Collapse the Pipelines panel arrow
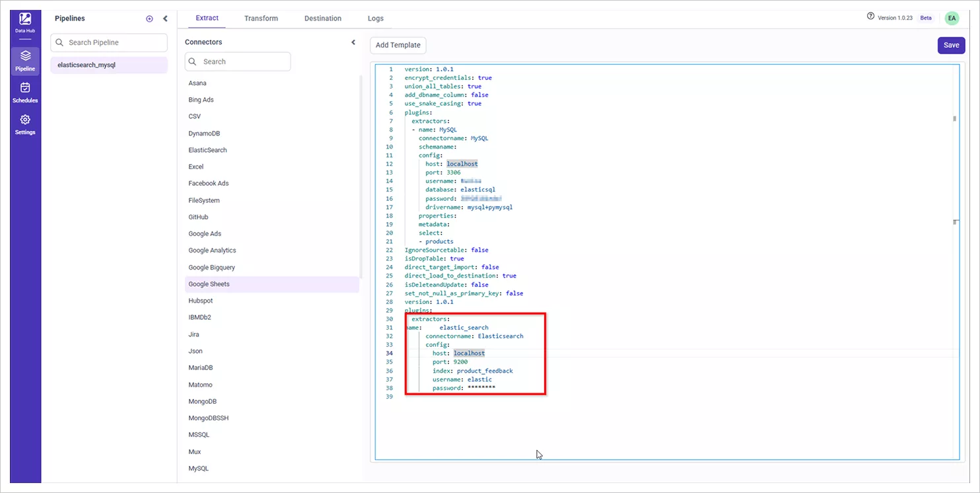980x493 pixels. pyautogui.click(x=165, y=19)
